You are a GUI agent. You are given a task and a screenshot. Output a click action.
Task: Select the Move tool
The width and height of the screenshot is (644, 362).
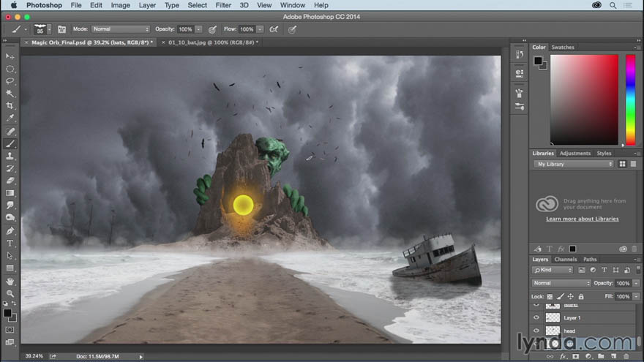(10, 56)
